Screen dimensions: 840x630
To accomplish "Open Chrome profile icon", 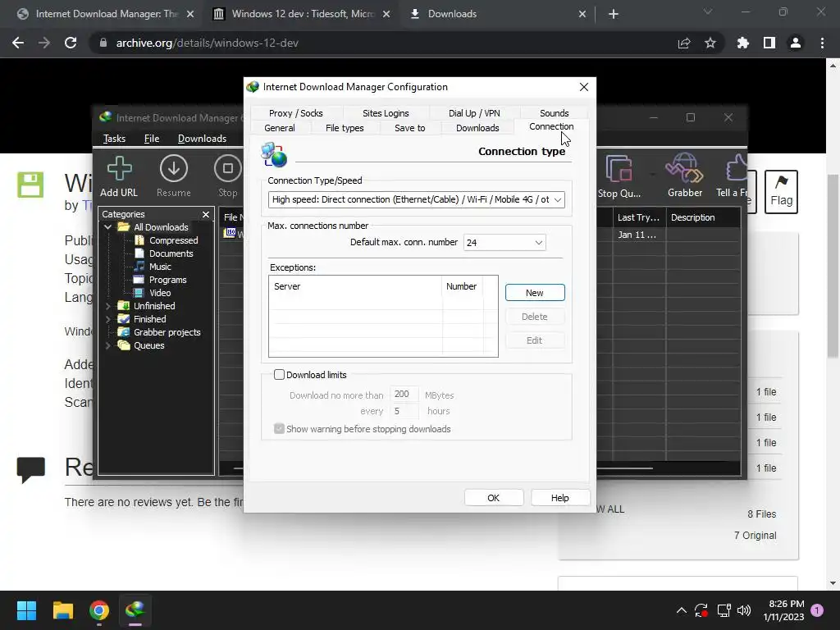I will pos(795,43).
